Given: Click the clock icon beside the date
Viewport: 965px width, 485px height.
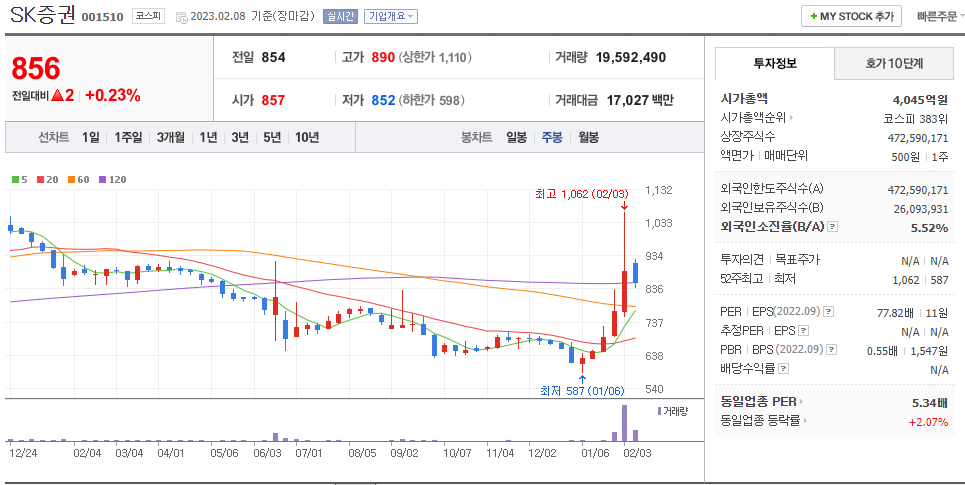Looking at the screenshot, I should point(182,17).
